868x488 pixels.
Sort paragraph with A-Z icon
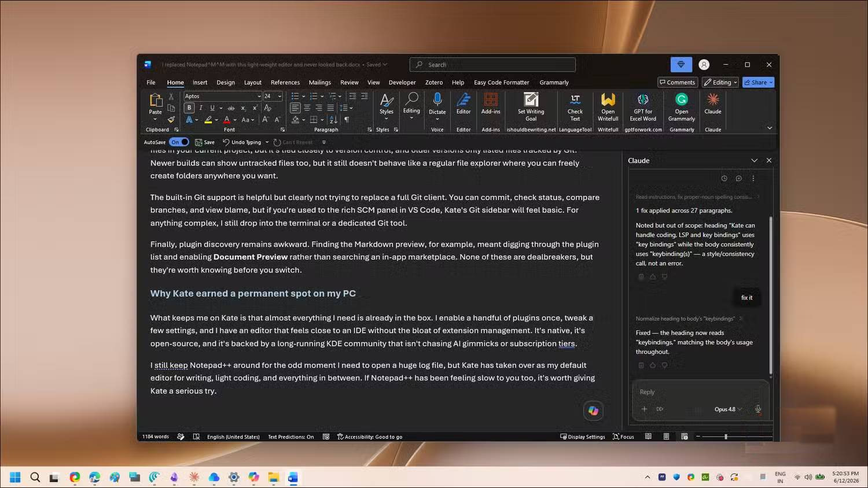pos(333,120)
